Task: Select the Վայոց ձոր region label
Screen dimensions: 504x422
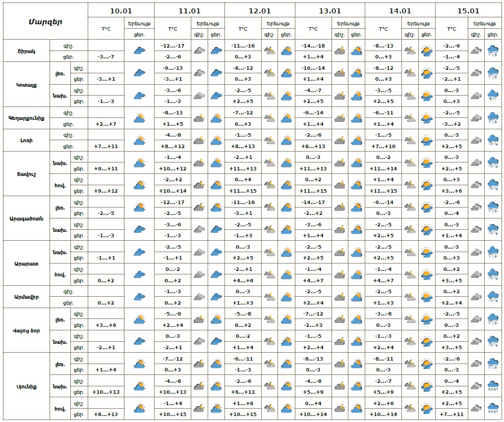Action: 27,330
